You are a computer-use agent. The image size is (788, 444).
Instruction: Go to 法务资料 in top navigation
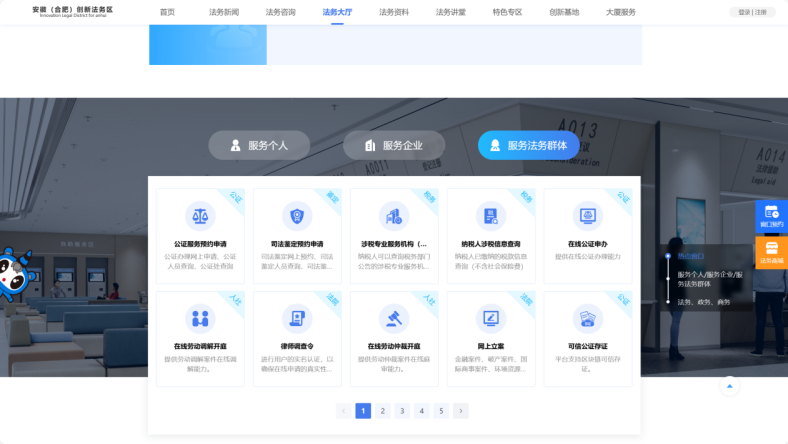pos(394,12)
